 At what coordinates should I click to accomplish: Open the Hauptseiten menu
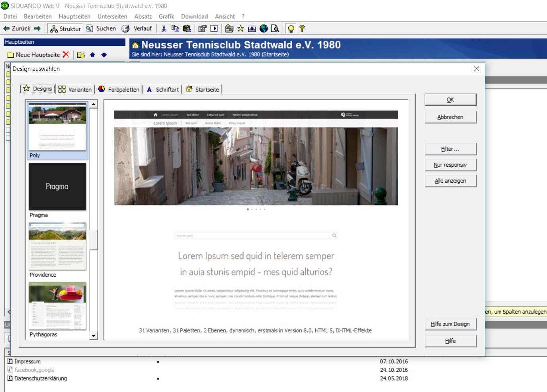[74, 16]
